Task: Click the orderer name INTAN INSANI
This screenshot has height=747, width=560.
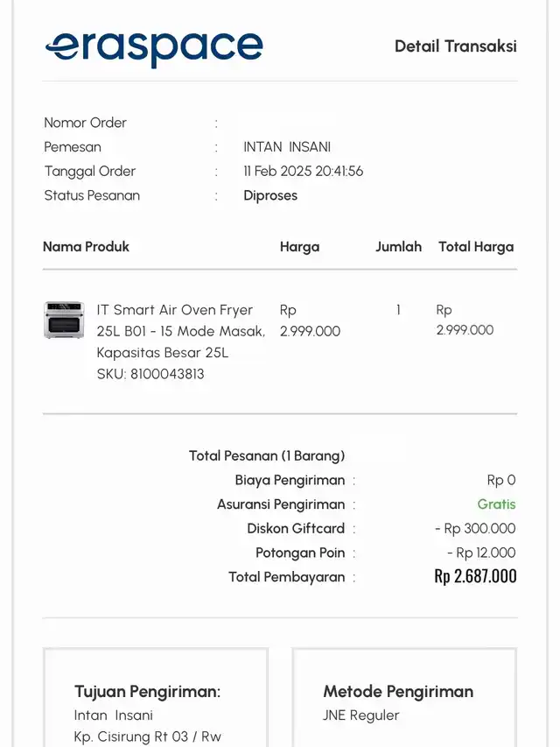Action: 287,147
